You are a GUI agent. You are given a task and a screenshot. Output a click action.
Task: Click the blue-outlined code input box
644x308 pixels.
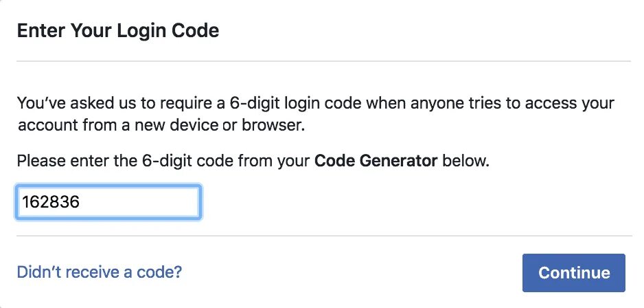[x=108, y=202]
